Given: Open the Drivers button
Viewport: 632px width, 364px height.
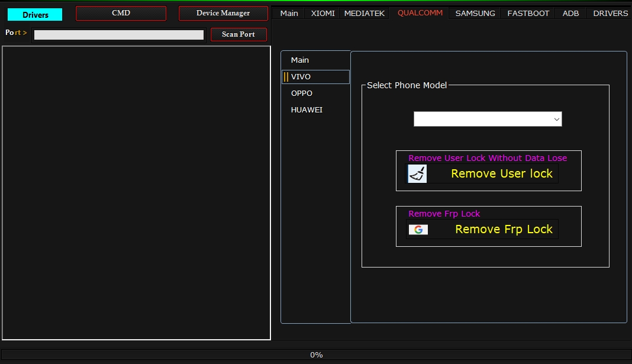Looking at the screenshot, I should click(x=35, y=15).
